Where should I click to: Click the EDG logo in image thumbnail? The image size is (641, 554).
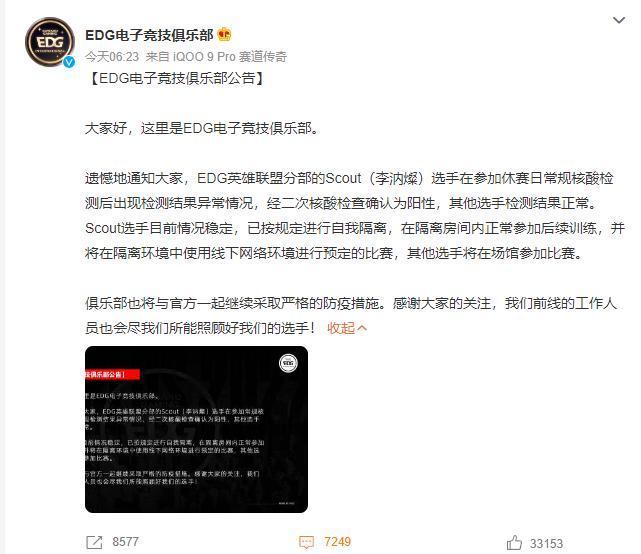[288, 363]
